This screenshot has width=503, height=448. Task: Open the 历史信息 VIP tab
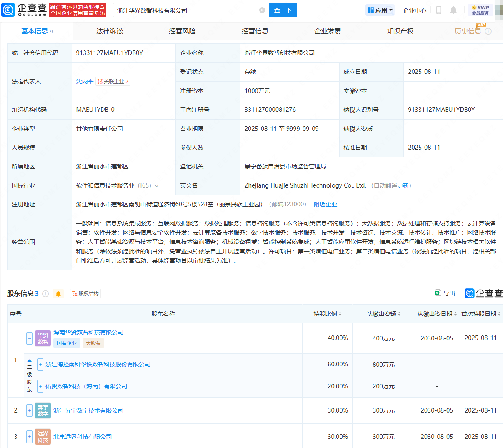[x=468, y=31]
